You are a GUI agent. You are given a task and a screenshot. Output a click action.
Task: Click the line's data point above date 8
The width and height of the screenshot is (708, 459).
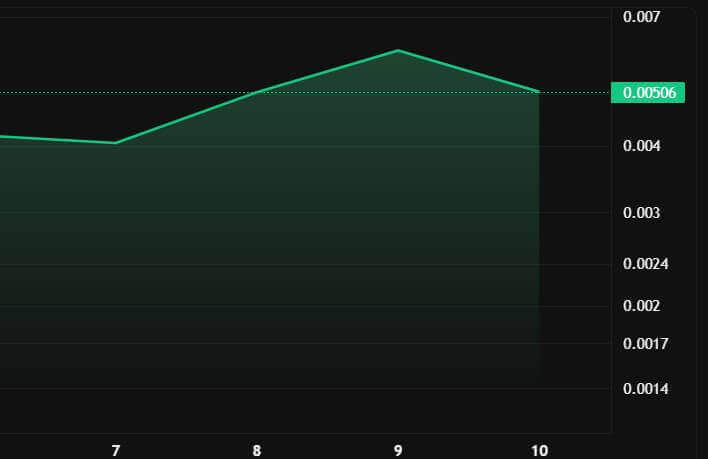tap(258, 92)
